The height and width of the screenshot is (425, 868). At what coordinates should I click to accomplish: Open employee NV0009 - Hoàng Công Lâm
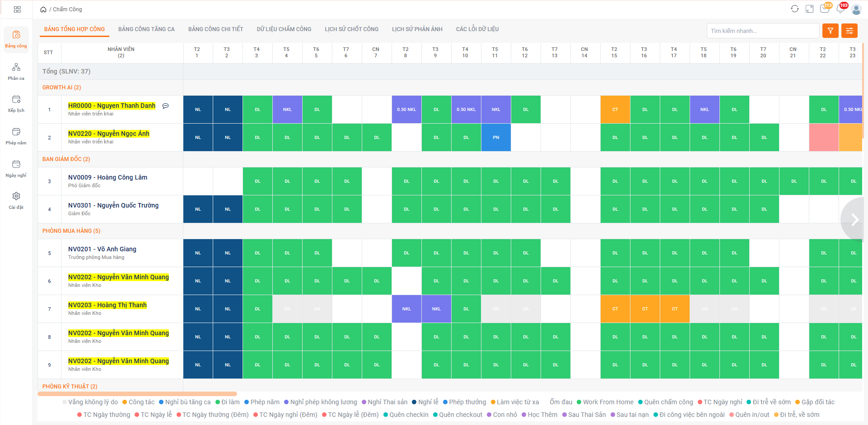tap(107, 177)
